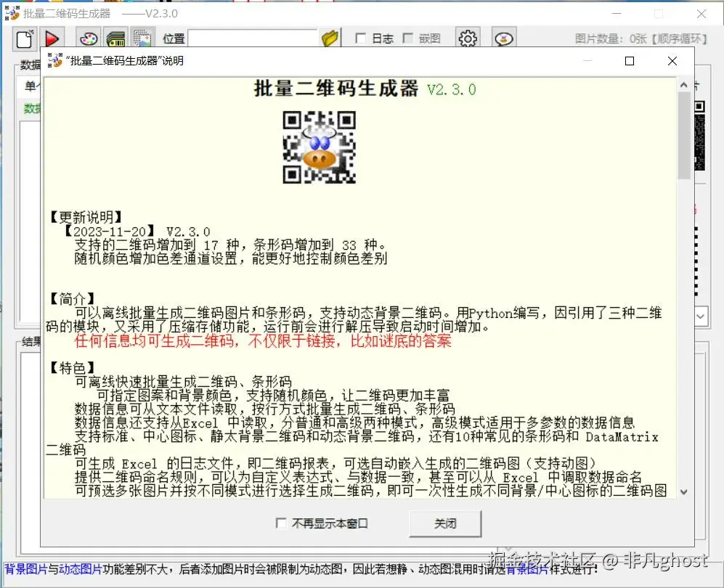The height and width of the screenshot is (588, 724).
Task: Check 不再显示本窗口 in the dialog
Action: tap(282, 523)
